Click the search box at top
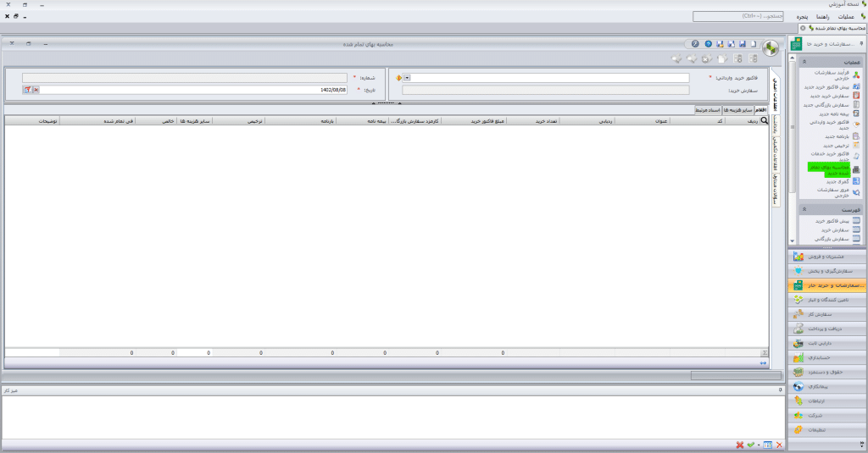The width and height of the screenshot is (868, 453). pyautogui.click(x=738, y=17)
